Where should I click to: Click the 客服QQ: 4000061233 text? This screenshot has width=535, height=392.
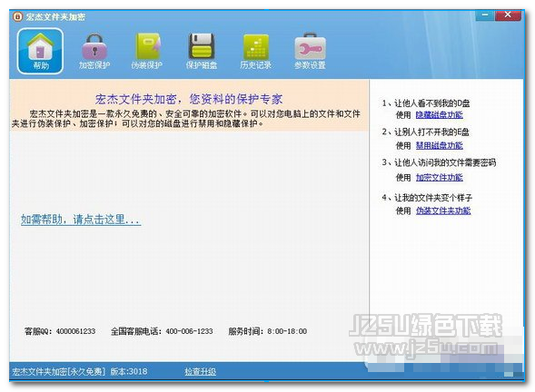click(x=60, y=331)
